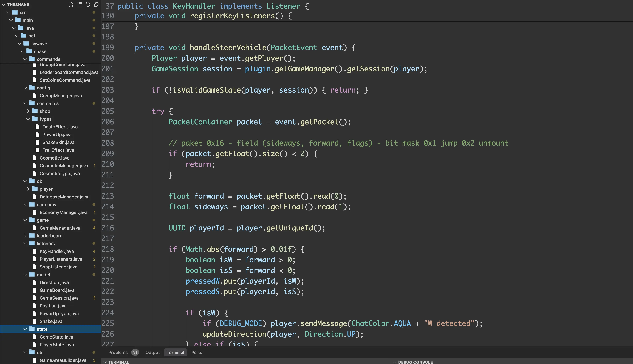The width and height of the screenshot is (633, 364).
Task: Open ConfigManager.java file
Action: click(x=61, y=96)
